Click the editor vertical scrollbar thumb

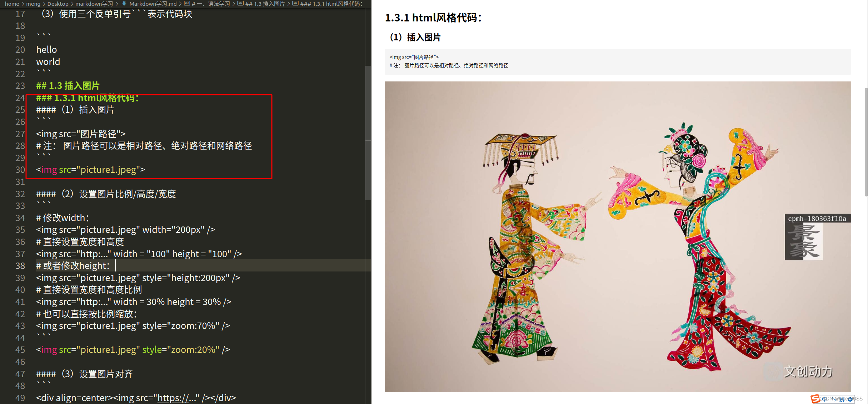pos(368,132)
